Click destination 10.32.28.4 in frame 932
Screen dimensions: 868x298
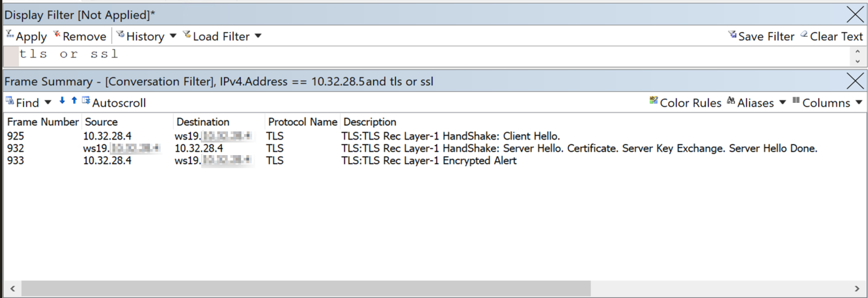(x=199, y=148)
